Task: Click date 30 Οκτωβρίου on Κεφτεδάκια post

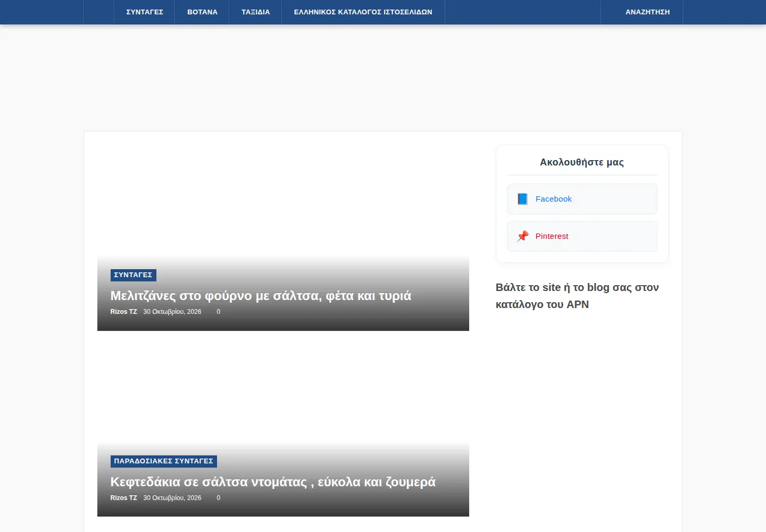Action: 172,498
